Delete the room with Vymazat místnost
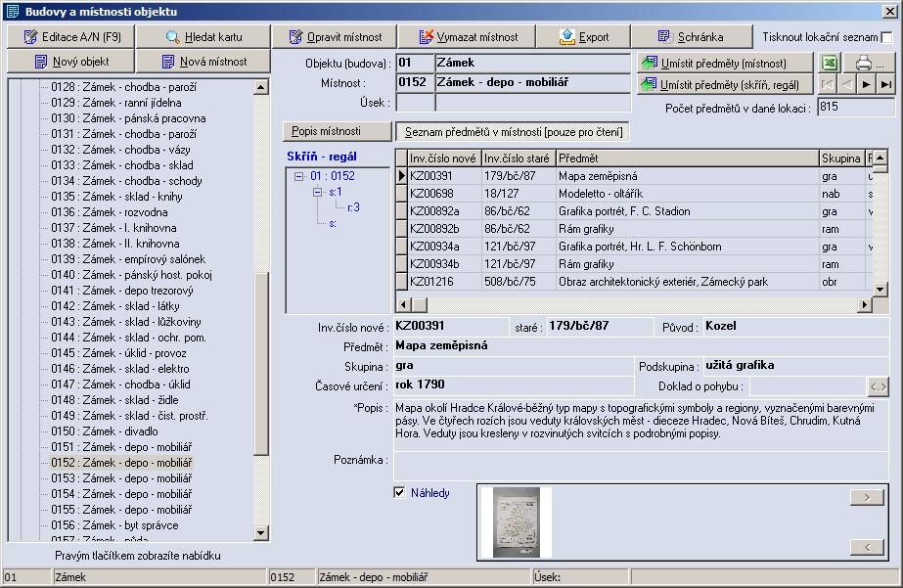 pos(467,37)
